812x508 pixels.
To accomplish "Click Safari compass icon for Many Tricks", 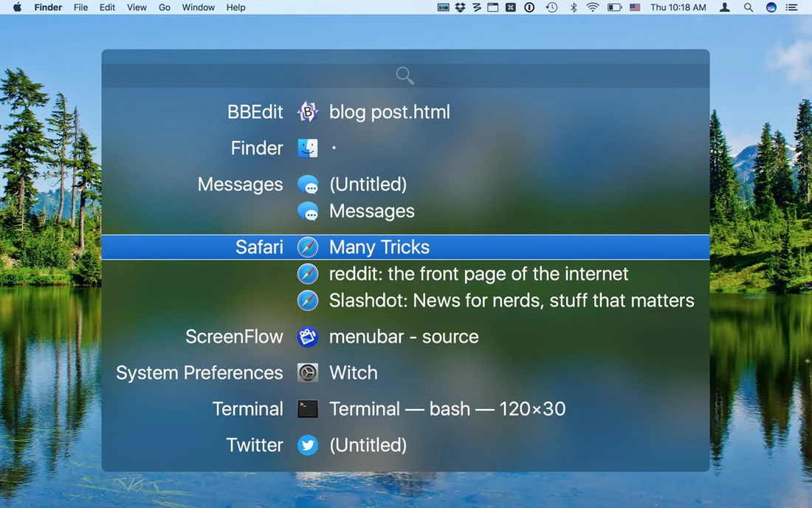I will pyautogui.click(x=308, y=247).
